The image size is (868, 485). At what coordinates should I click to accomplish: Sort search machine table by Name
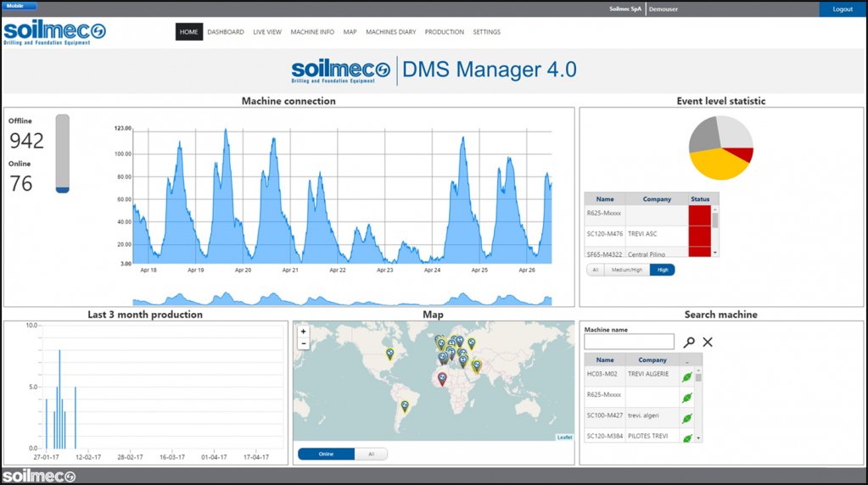pyautogui.click(x=604, y=360)
